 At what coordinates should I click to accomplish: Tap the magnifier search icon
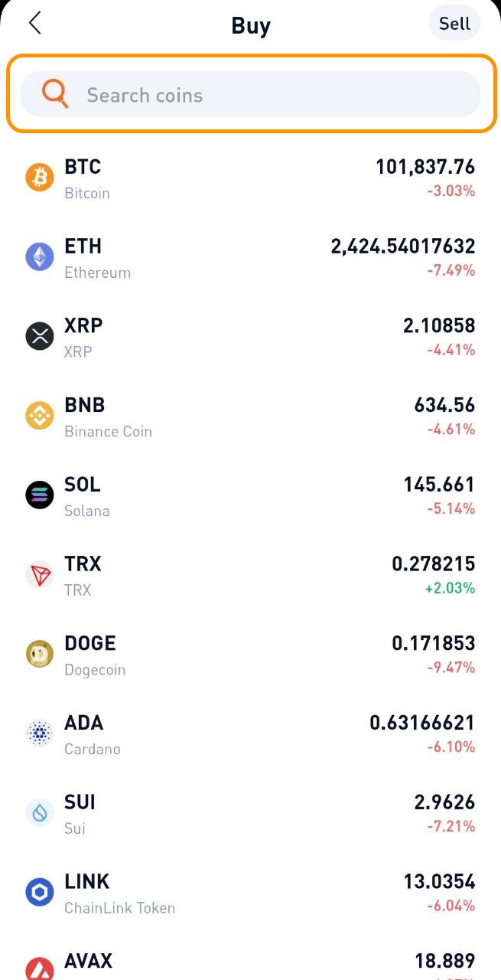coord(55,94)
